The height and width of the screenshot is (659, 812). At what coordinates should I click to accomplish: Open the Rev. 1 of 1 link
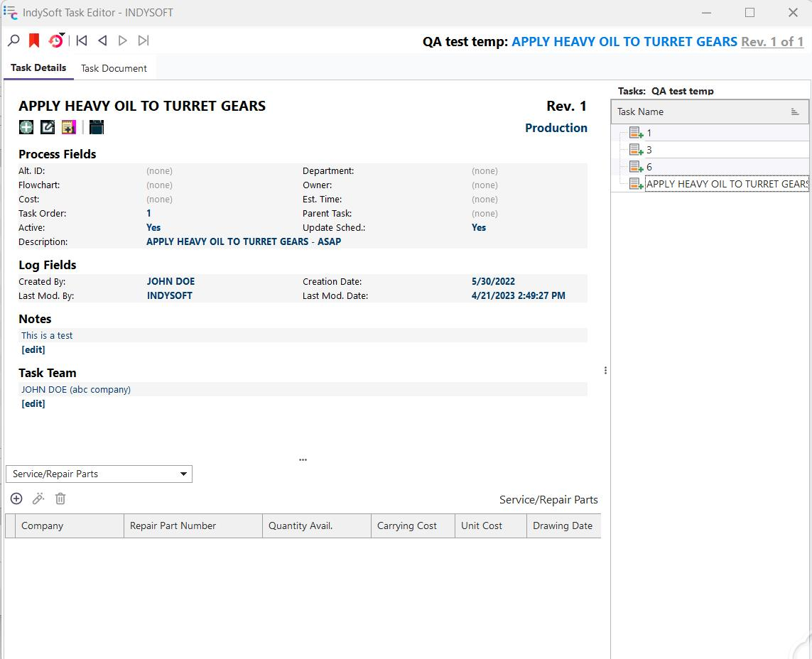point(772,42)
